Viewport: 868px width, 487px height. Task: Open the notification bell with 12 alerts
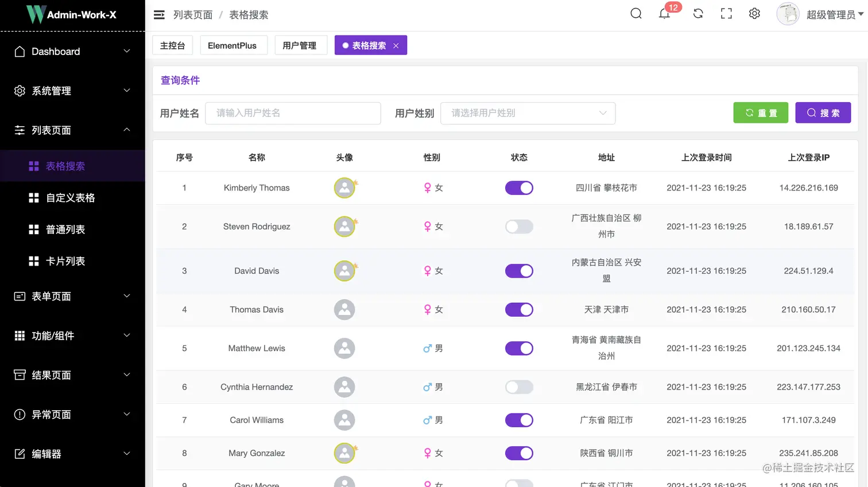(665, 14)
